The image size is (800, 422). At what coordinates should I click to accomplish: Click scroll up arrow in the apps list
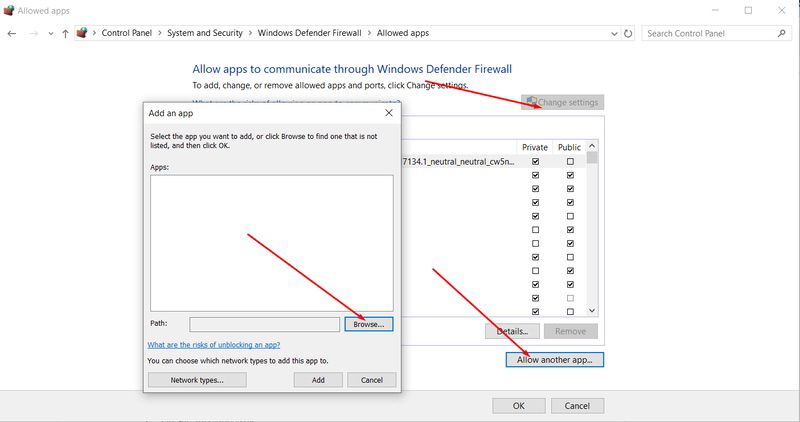pyautogui.click(x=592, y=146)
